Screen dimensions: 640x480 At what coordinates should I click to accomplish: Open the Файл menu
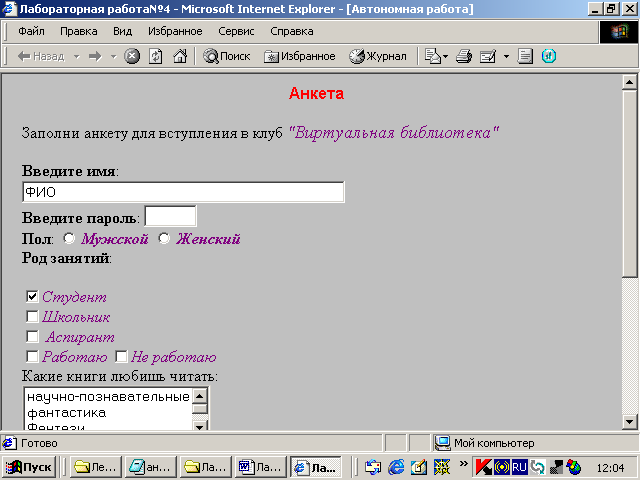31,31
